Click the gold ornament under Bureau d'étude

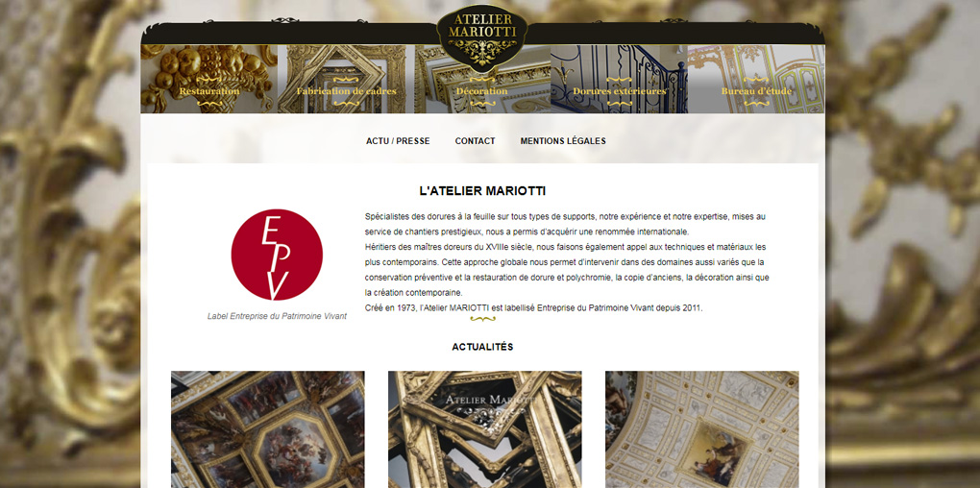pyautogui.click(x=756, y=103)
